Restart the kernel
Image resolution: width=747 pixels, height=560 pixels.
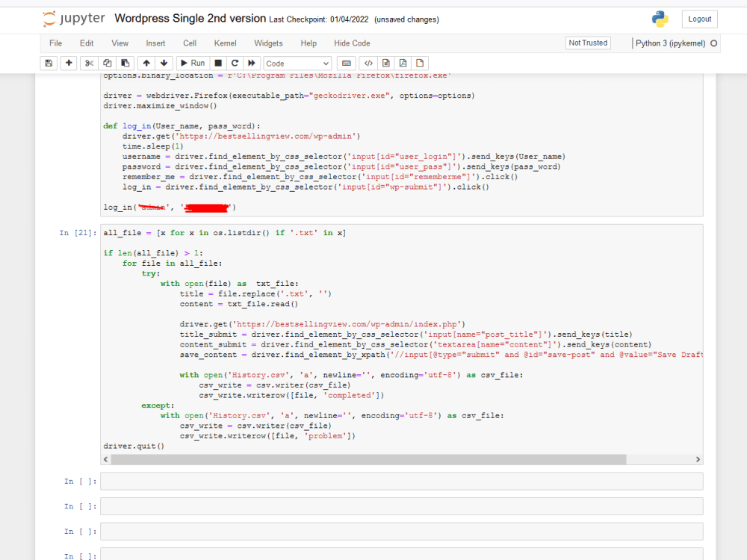(x=235, y=63)
